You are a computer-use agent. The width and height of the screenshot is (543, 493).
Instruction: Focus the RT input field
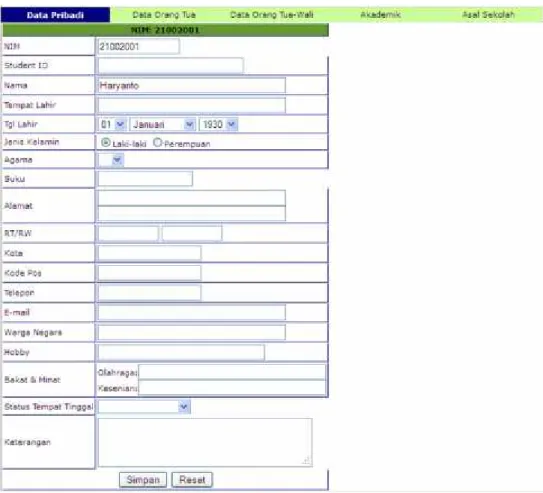(x=128, y=233)
